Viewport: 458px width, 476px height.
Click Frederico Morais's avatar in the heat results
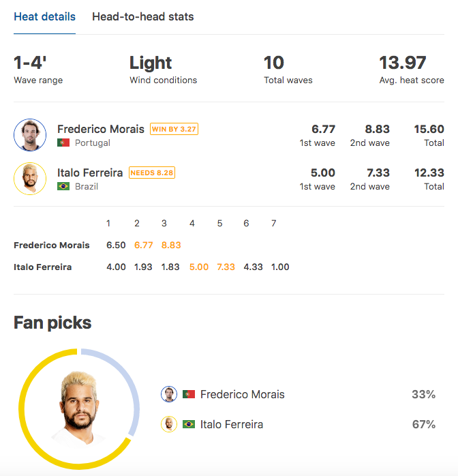point(30,135)
